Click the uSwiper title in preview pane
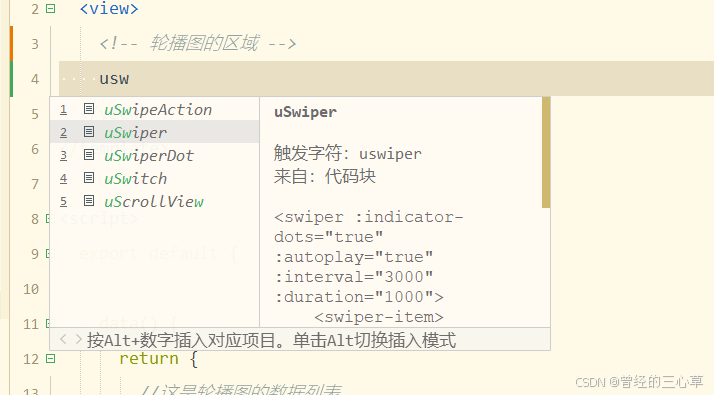The height and width of the screenshot is (395, 714). pos(306,112)
